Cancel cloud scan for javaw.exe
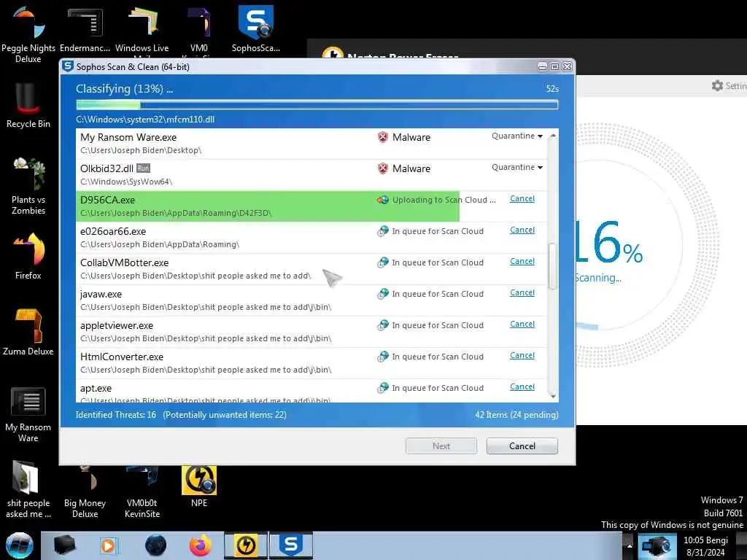 [x=522, y=293]
